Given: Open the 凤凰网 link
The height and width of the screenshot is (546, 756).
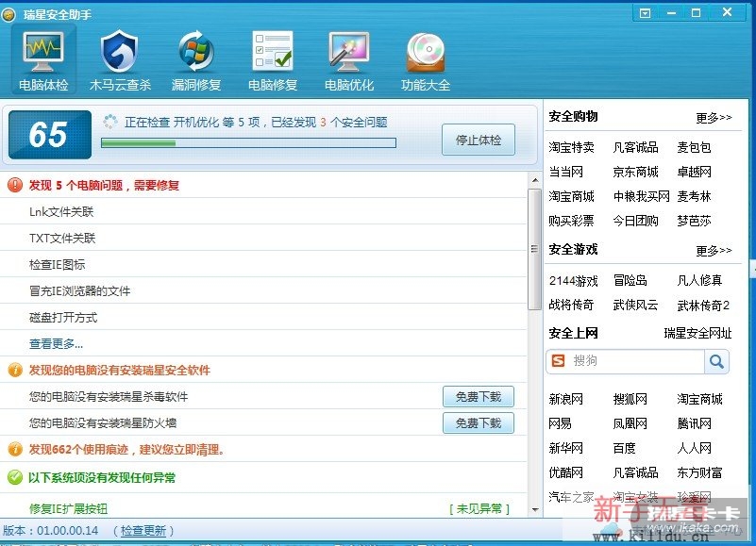Looking at the screenshot, I should pos(630,424).
